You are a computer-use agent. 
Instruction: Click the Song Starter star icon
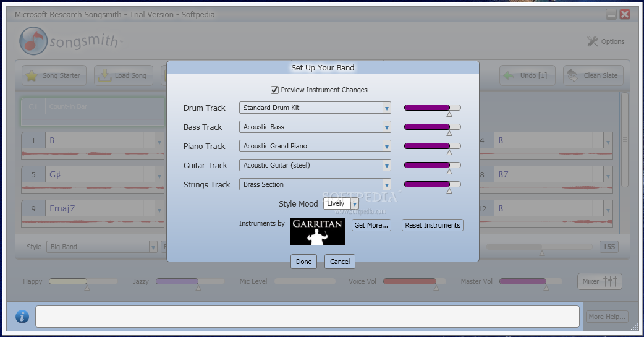click(32, 75)
